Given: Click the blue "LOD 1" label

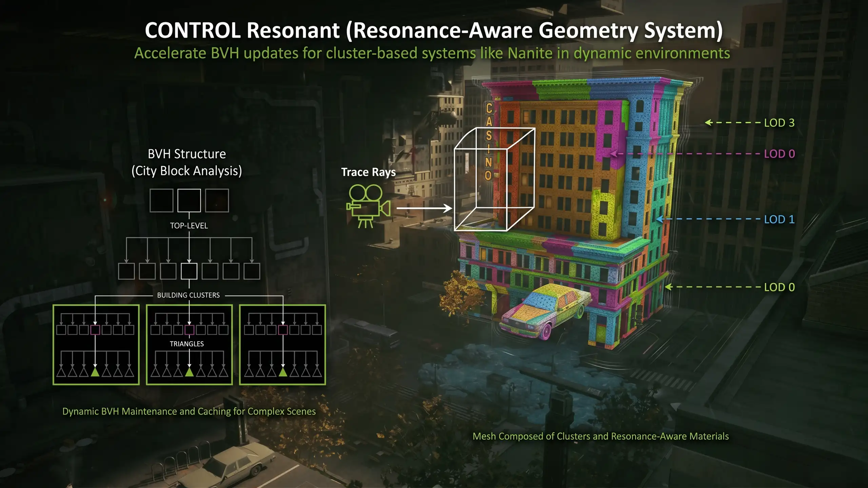Looking at the screenshot, I should 779,219.
